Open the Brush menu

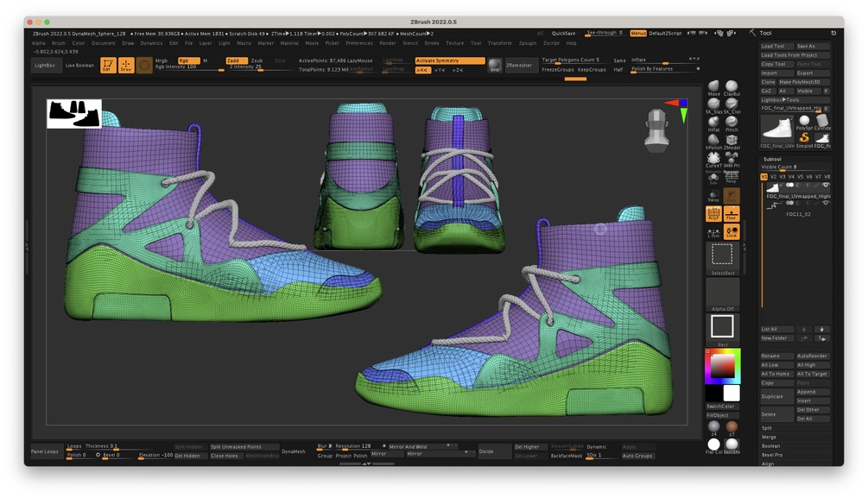[58, 43]
